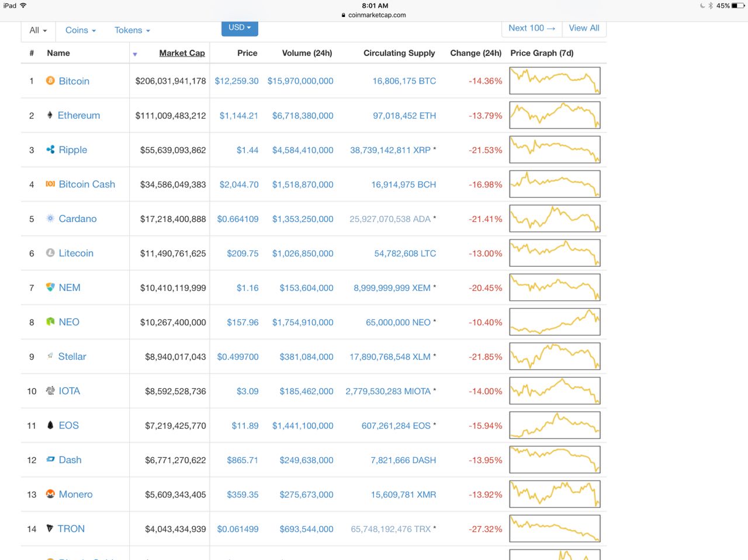Click the View All button
Viewport: 748px width, 560px height.
(584, 29)
